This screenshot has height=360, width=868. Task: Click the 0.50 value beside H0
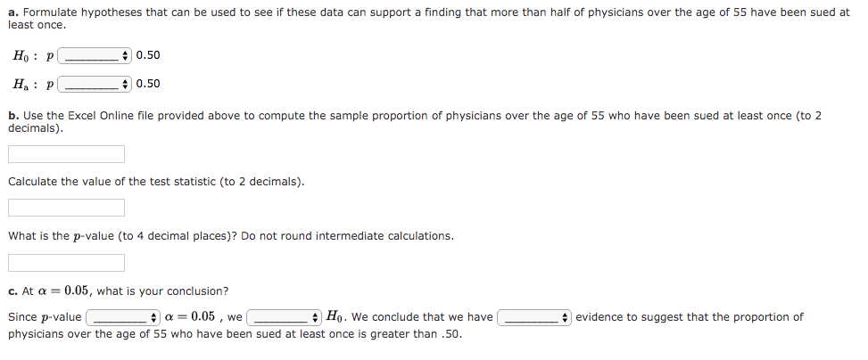pos(148,55)
